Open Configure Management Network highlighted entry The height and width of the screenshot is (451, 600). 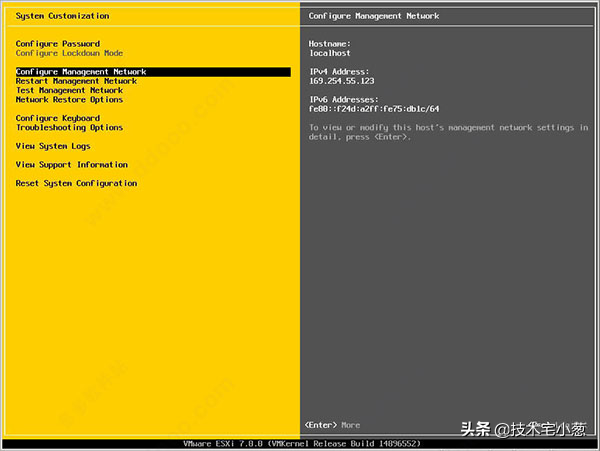tap(153, 72)
